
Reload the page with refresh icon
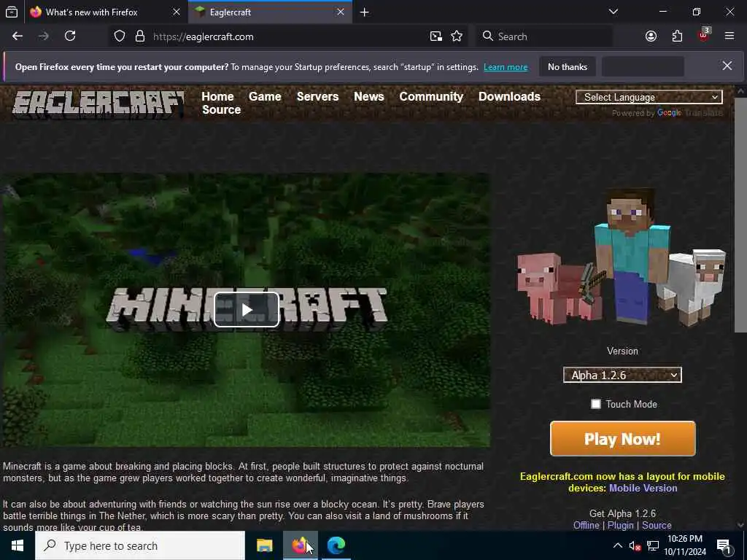click(70, 36)
